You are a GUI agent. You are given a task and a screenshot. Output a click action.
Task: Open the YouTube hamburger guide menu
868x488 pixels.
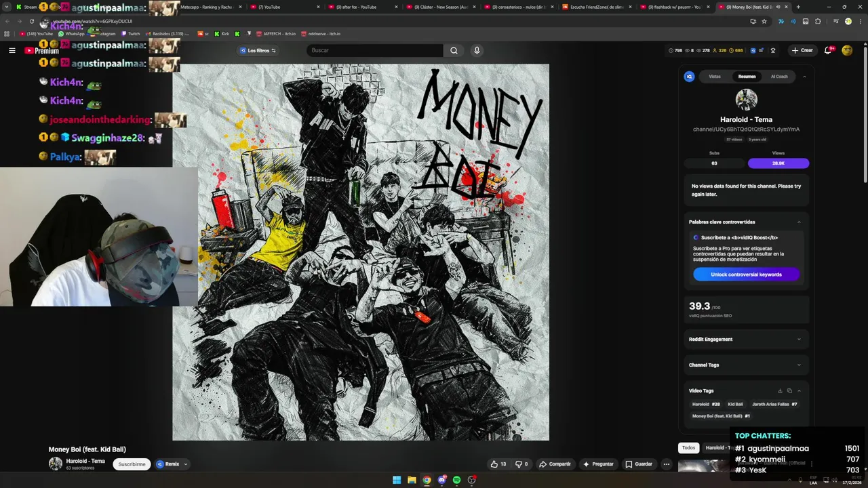12,50
